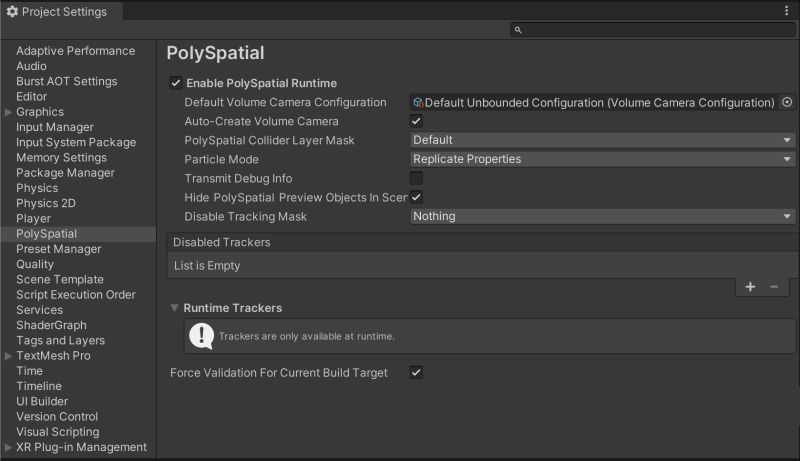
Task: Open Burst AOT Settings
Action: (x=66, y=82)
